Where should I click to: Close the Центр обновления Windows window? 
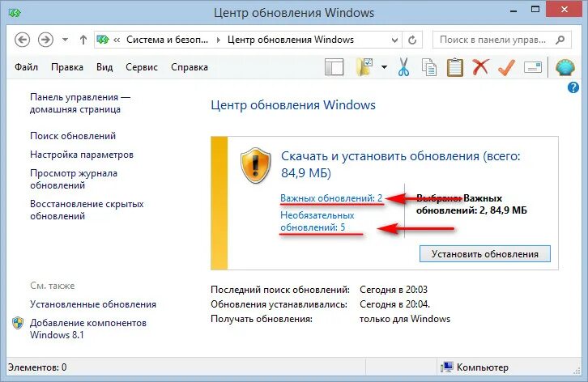click(x=565, y=11)
